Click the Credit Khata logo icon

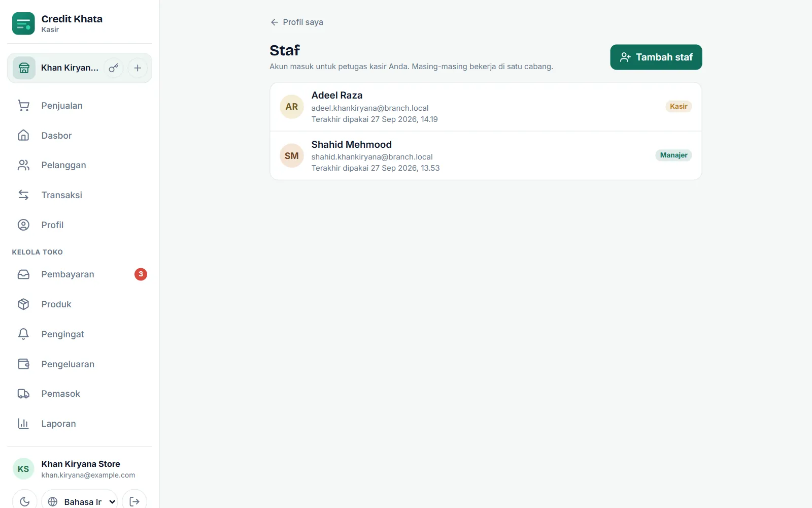coord(23,23)
